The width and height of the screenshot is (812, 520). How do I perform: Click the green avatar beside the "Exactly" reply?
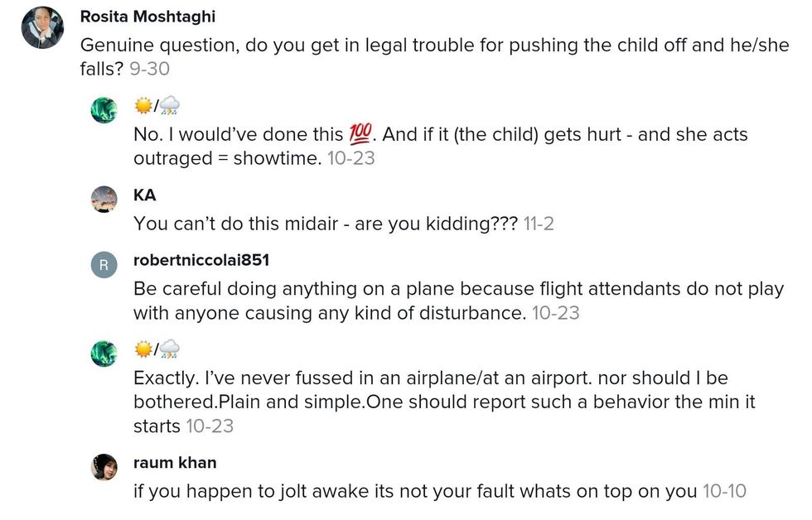click(104, 353)
